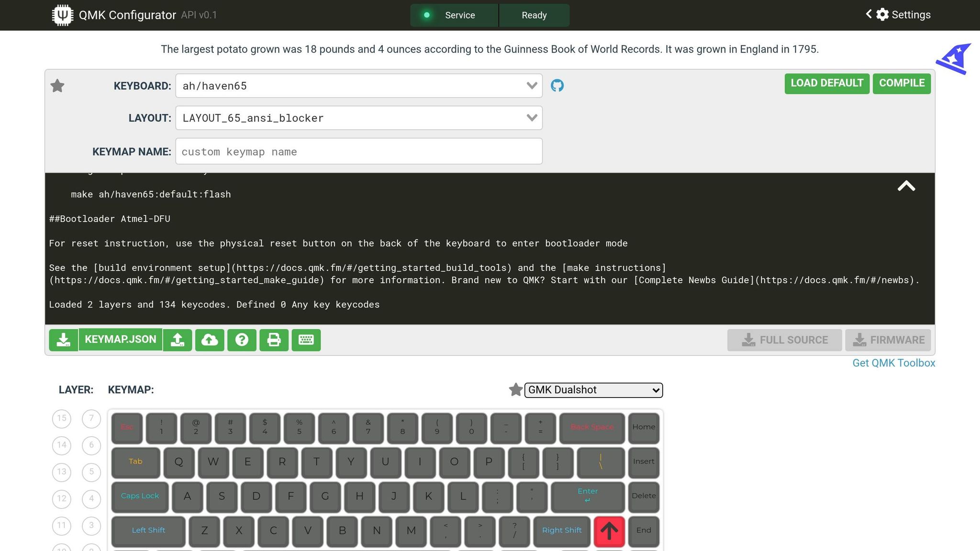Open the help question mark
Image resolution: width=980 pixels, height=551 pixels.
[242, 340]
